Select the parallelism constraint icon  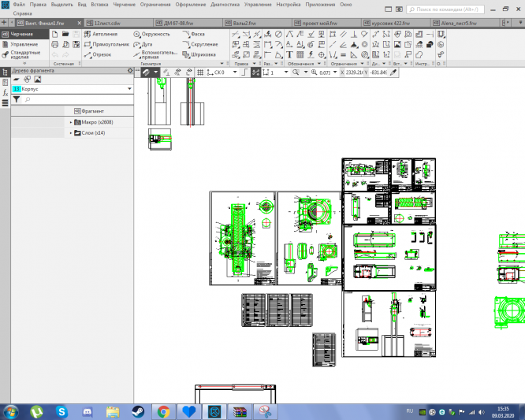pos(343,34)
